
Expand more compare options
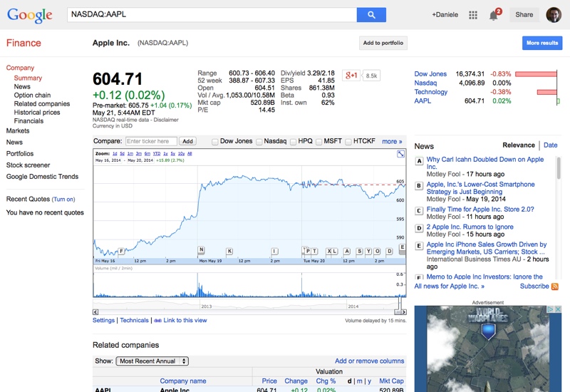pos(392,141)
